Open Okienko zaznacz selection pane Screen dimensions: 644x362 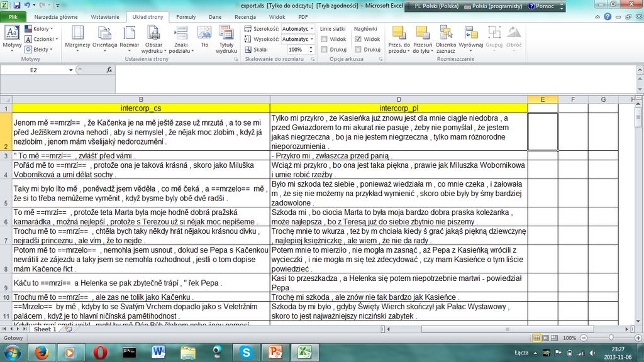[x=446, y=39]
